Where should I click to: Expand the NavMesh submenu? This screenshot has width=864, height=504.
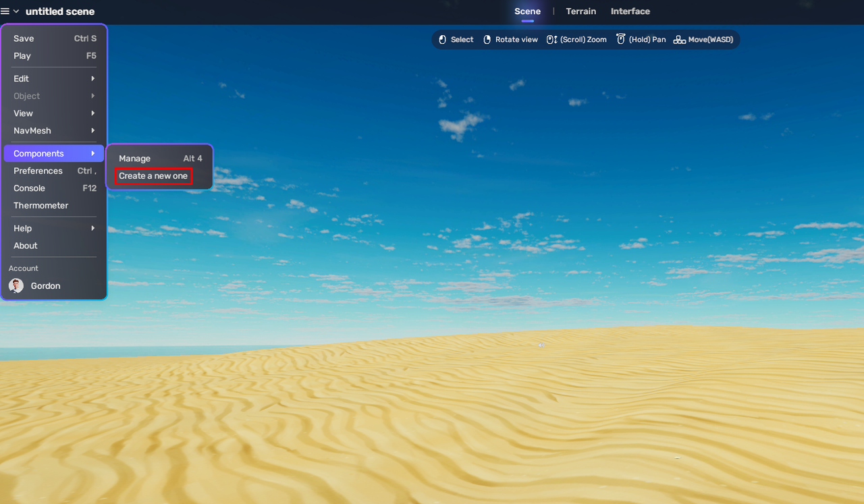31,130
